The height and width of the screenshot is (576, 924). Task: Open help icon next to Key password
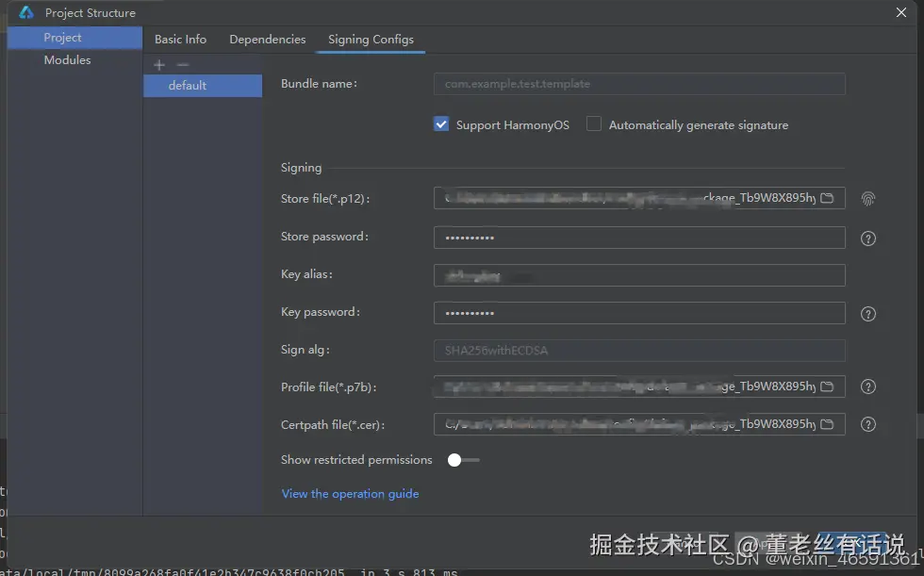tap(867, 313)
